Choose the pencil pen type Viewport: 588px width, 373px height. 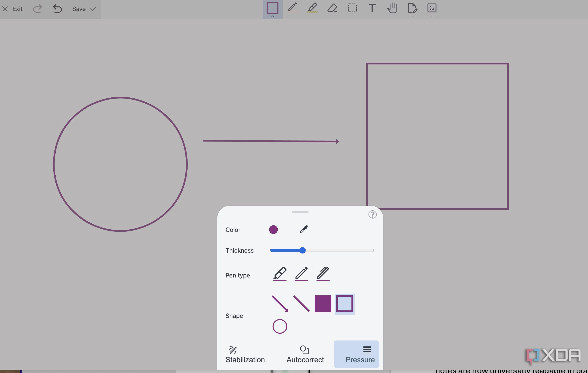(301, 274)
